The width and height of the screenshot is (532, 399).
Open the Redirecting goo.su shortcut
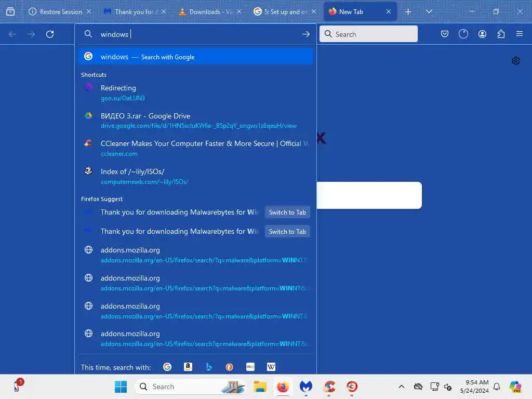(x=195, y=92)
